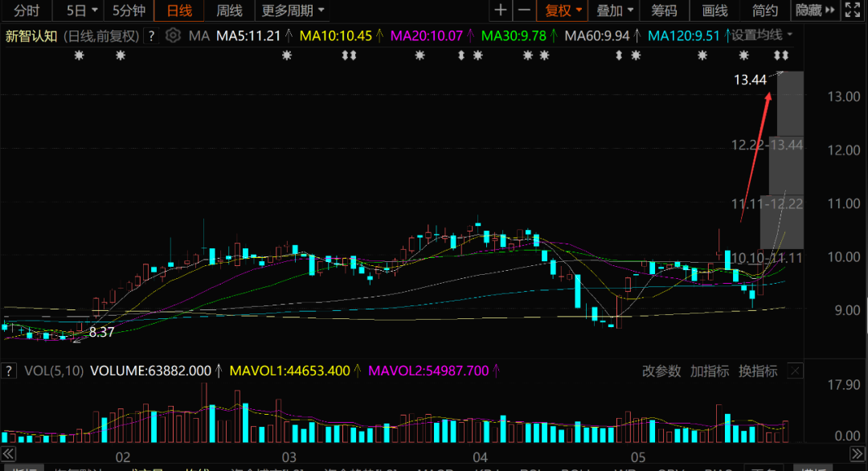Screen dimensions: 868x471
Task: Click 换指标 to change indicator
Action: tap(758, 371)
